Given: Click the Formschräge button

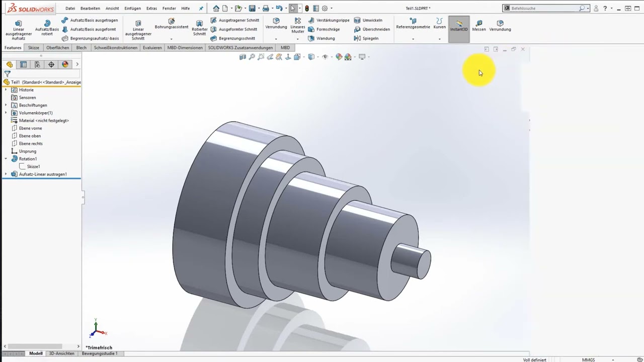Looking at the screenshot, I should (x=324, y=29).
